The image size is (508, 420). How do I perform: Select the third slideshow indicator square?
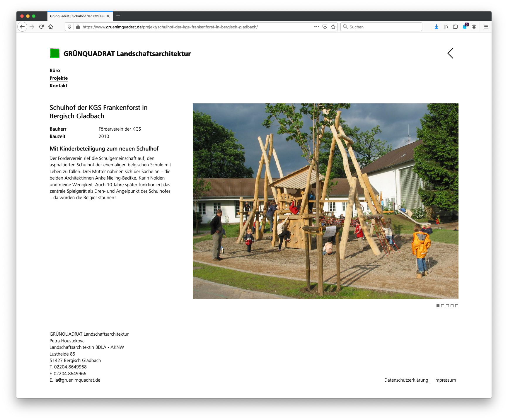(447, 306)
